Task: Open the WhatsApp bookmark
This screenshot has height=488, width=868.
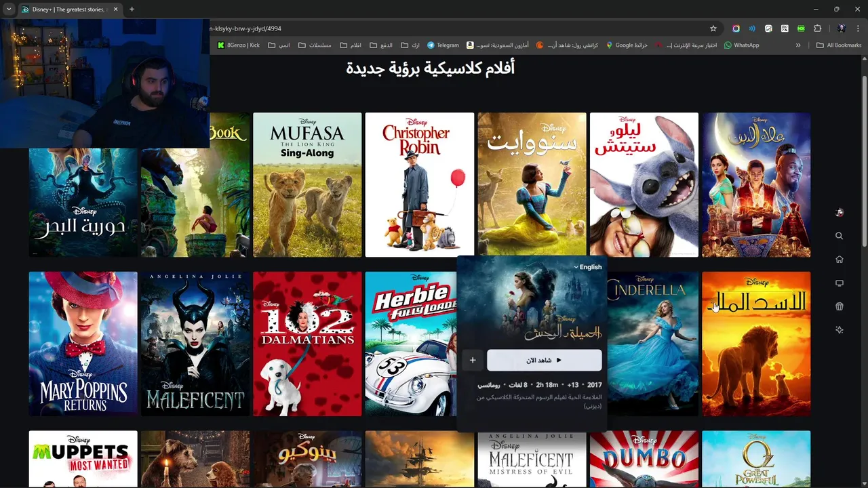Action: [741, 45]
